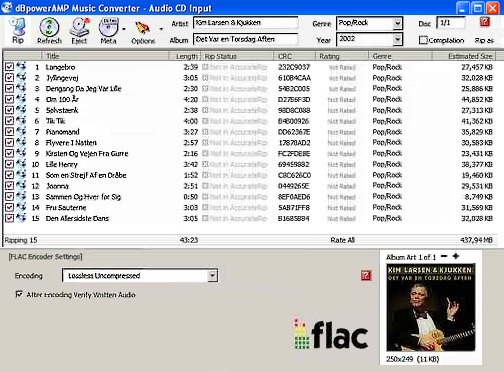Click Rip as label
This screenshot has width=504, height=372.
484,40
